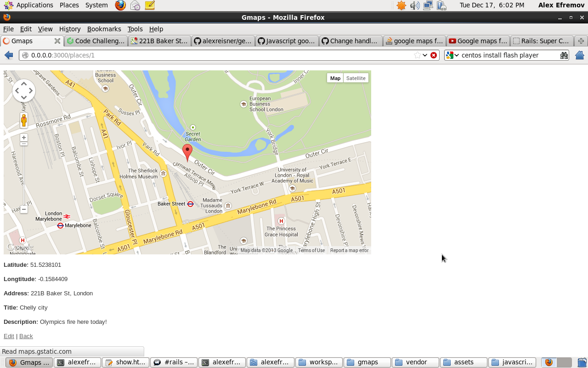
Task: Open the Places menu in top panel
Action: (x=69, y=5)
